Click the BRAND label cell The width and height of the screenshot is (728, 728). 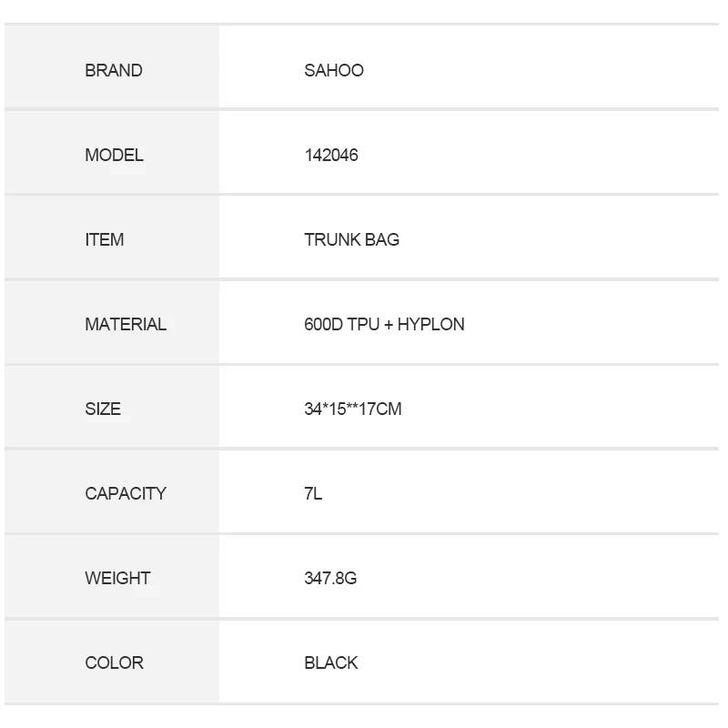coord(114,71)
